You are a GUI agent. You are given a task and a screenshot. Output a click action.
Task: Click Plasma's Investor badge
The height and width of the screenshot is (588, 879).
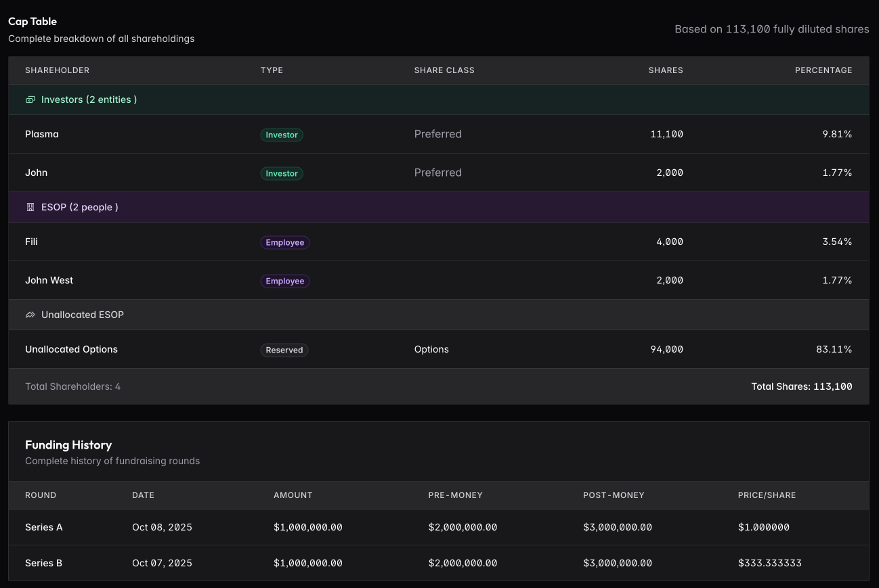[282, 135]
